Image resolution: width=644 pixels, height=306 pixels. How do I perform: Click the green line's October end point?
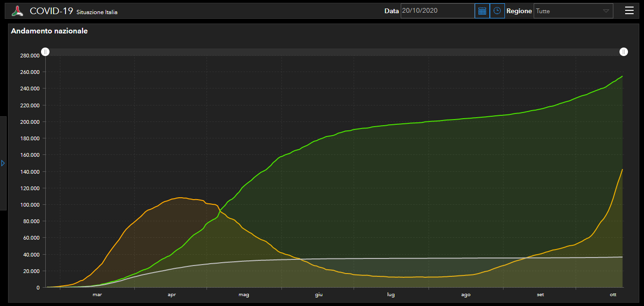(x=622, y=76)
